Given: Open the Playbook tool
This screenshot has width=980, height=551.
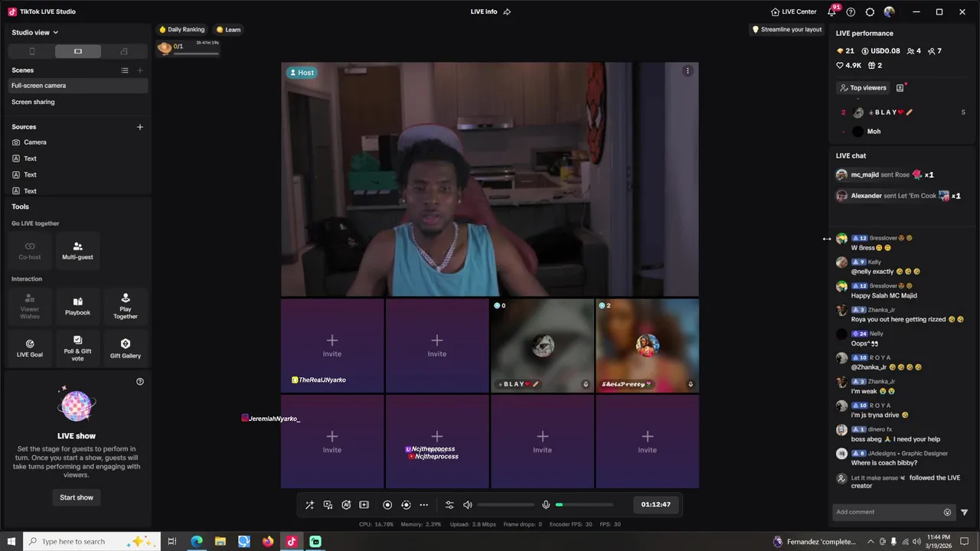Looking at the screenshot, I should tap(77, 305).
